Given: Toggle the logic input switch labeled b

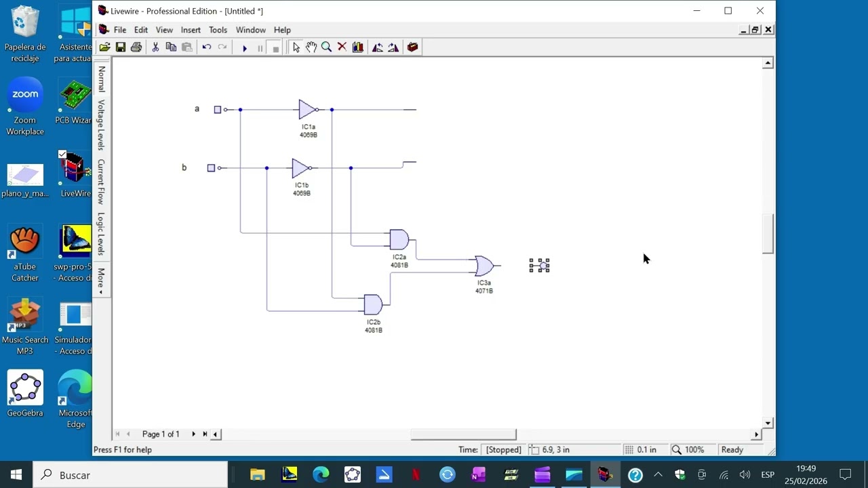Looking at the screenshot, I should tap(211, 168).
